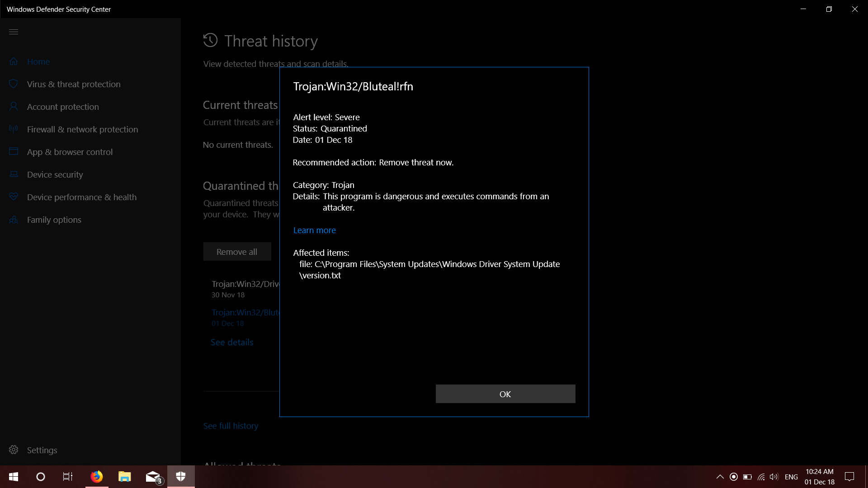This screenshot has width=868, height=488.
Task: Follow the Learn more link
Action: [x=315, y=230]
